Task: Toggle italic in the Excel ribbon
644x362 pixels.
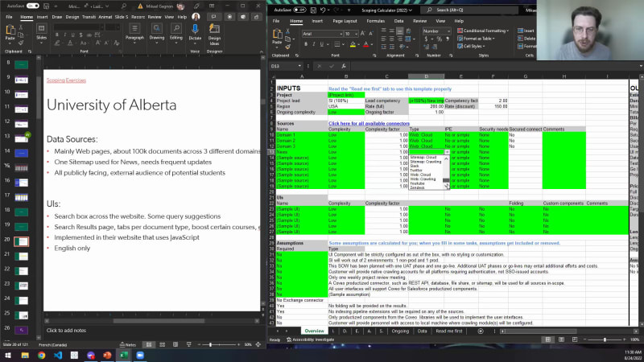Action: coord(314,44)
